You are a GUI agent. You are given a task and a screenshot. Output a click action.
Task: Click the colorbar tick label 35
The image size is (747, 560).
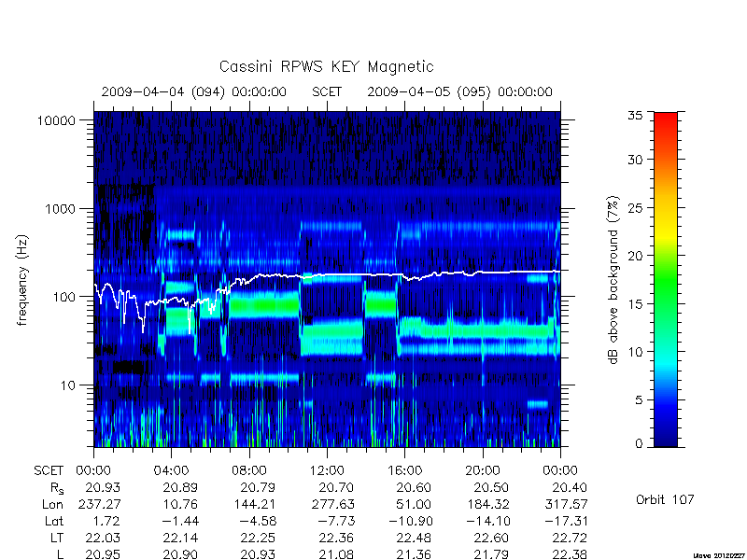(635, 116)
